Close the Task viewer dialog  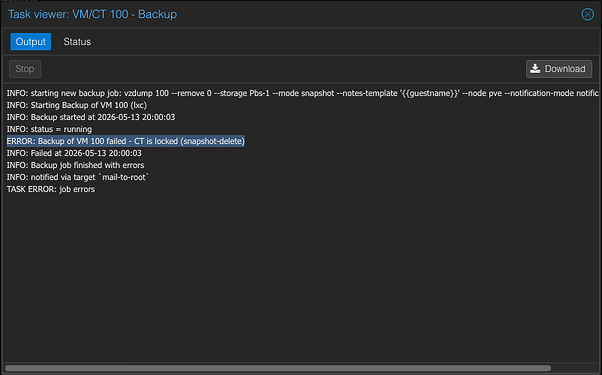click(x=587, y=14)
